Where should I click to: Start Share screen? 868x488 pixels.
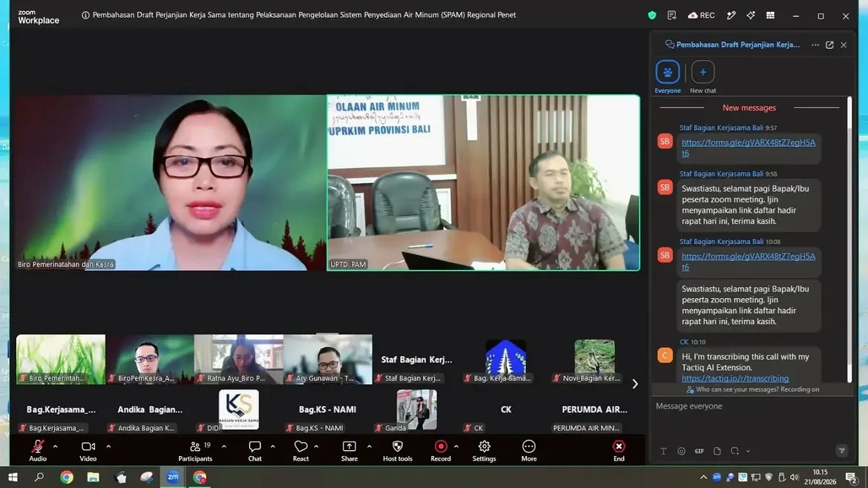click(349, 450)
